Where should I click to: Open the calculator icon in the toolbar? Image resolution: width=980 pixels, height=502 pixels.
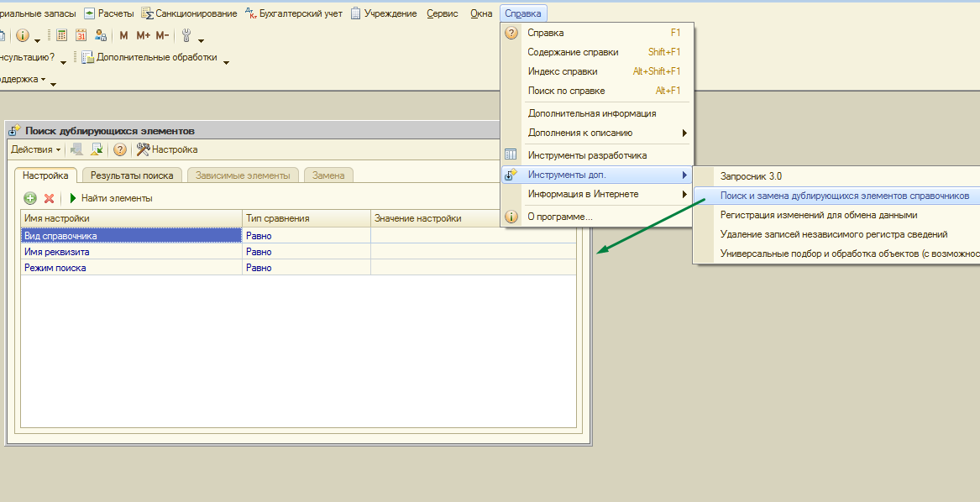(62, 35)
